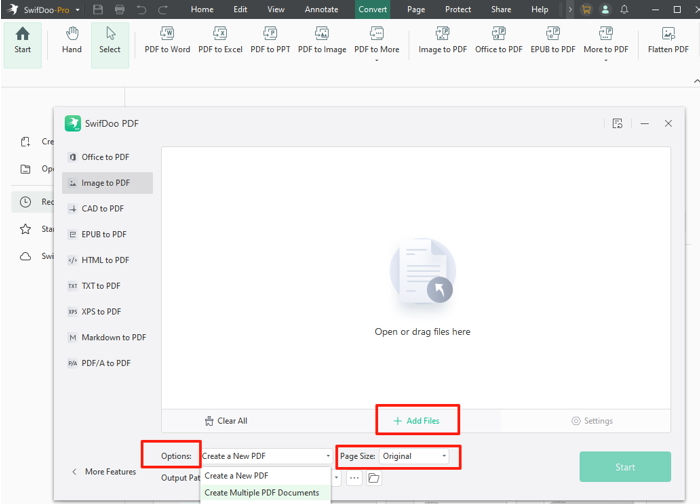Save document via title bar icon
Screen dimensions: 700x504
tap(98, 9)
